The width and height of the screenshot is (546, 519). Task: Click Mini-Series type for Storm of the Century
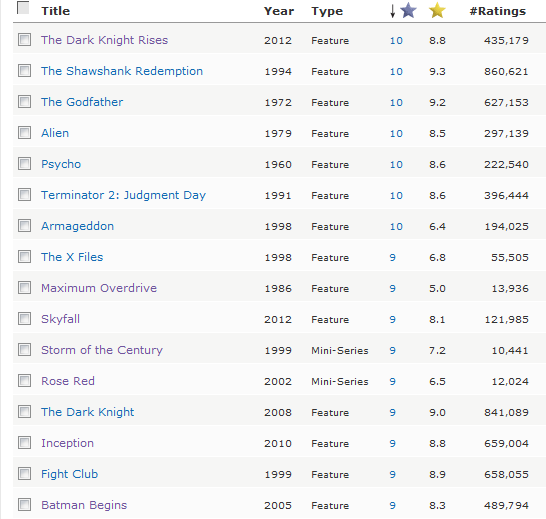tap(340, 350)
